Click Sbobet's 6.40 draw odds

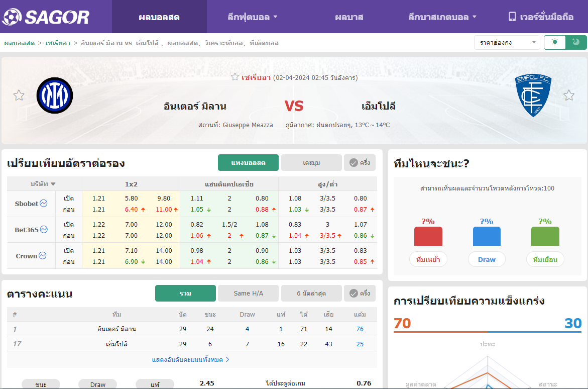[x=131, y=210]
